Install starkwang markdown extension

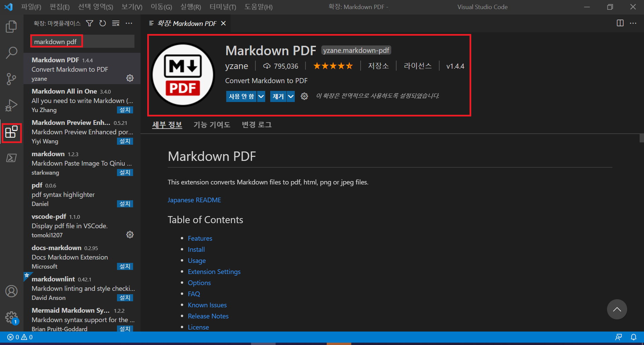click(x=125, y=172)
